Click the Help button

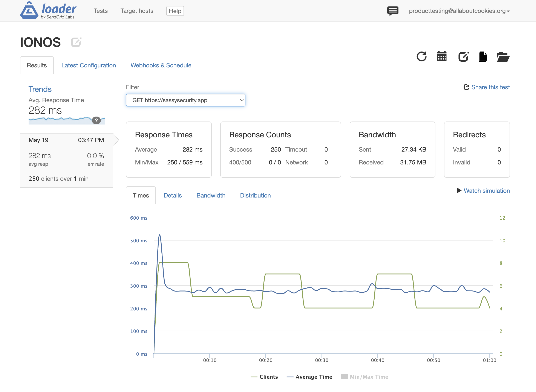pyautogui.click(x=175, y=11)
